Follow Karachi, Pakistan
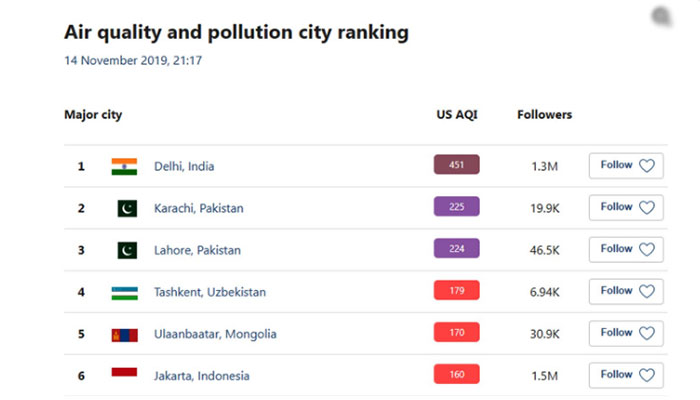The width and height of the screenshot is (700, 400). coord(626,208)
